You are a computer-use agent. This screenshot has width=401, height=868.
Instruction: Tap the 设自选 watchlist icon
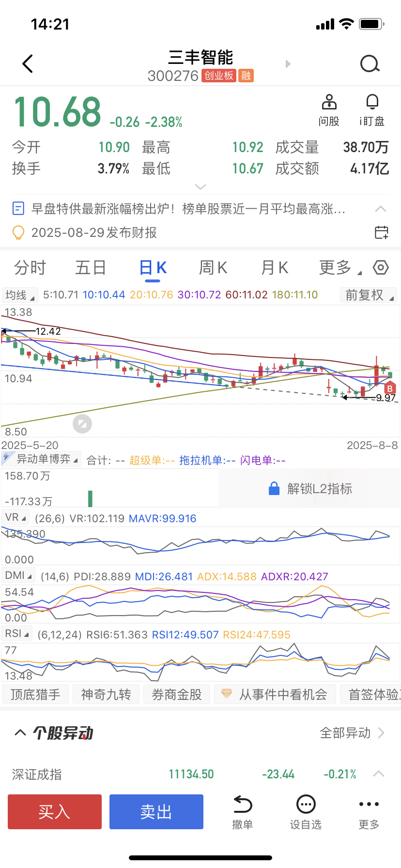pos(306,805)
